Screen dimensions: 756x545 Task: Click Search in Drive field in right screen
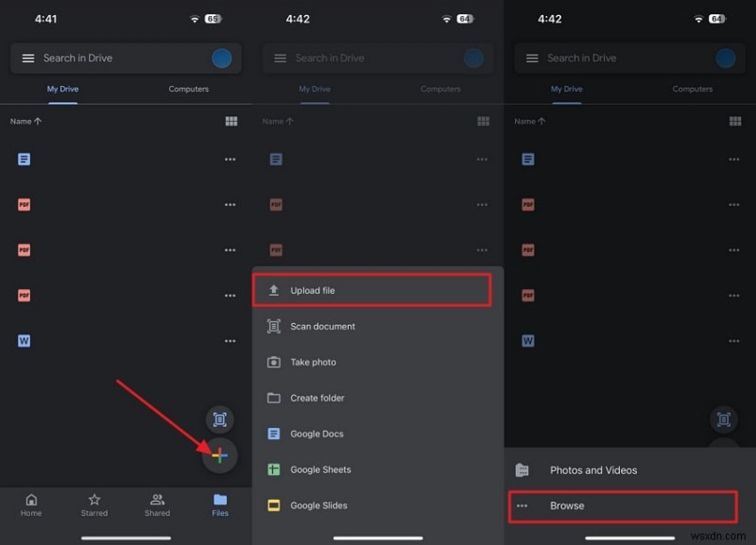click(x=629, y=59)
